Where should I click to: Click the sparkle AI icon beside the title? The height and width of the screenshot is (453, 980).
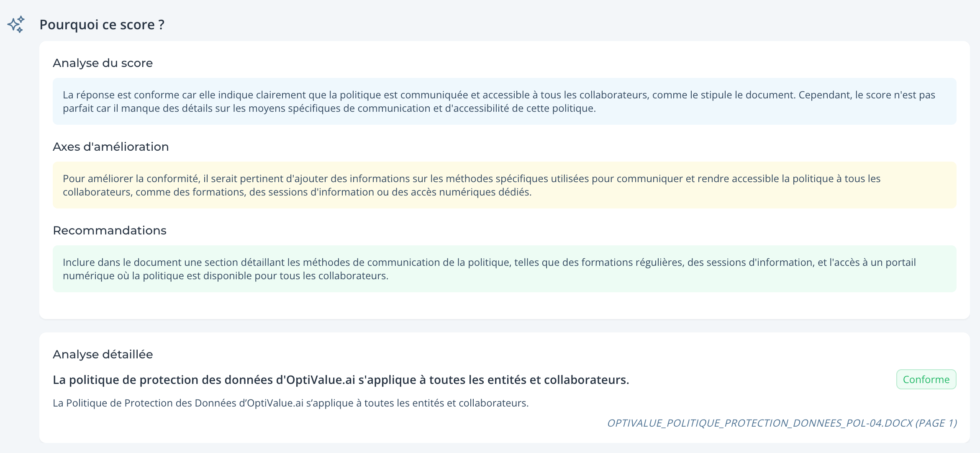pos(16,24)
